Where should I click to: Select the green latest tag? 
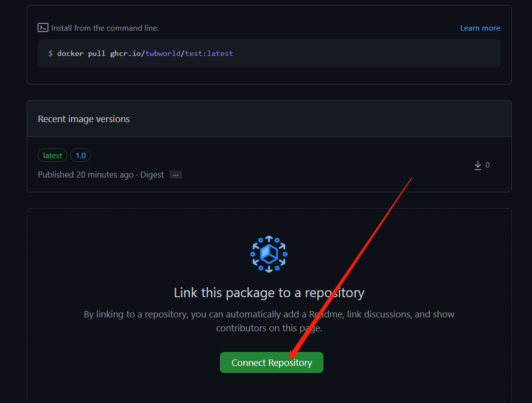click(x=52, y=155)
